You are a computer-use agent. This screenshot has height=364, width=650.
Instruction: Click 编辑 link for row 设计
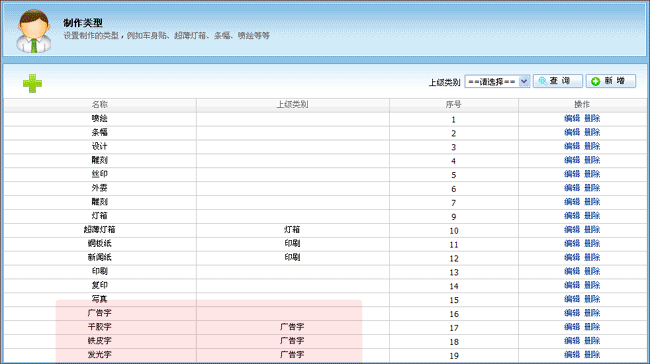pos(572,146)
